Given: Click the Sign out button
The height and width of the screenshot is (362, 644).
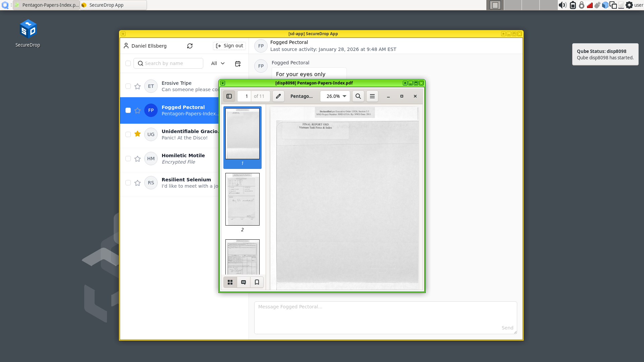Looking at the screenshot, I should pyautogui.click(x=229, y=46).
